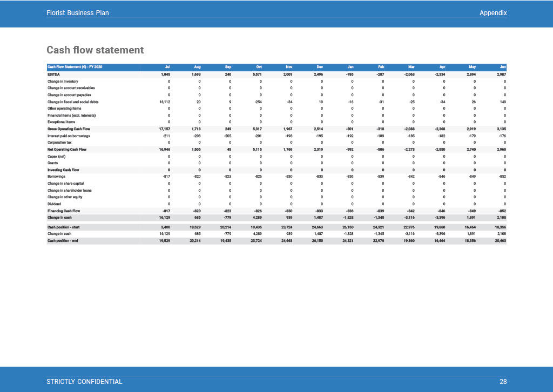This screenshot has height=392, width=553.
Task: Select the Change in inventory row label
Action: pos(62,81)
